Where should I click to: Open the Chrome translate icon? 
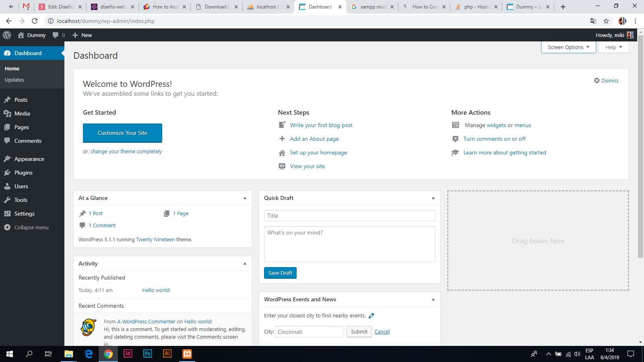(593, 21)
